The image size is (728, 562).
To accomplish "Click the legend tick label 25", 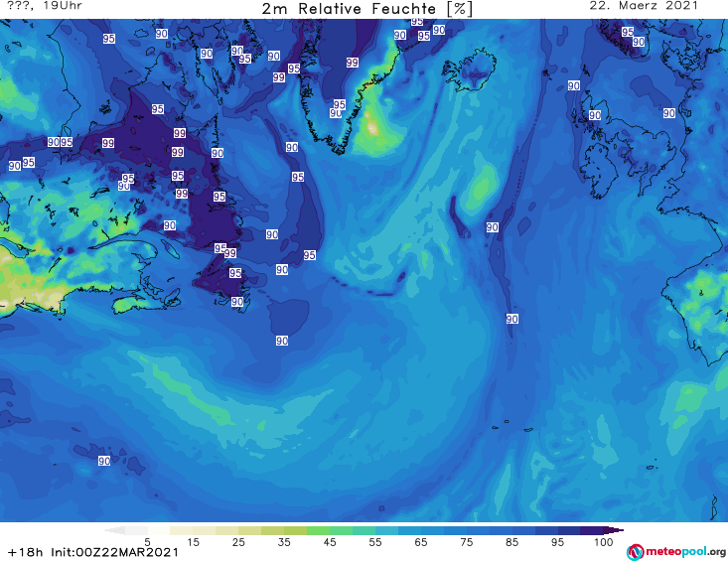I will click(238, 541).
